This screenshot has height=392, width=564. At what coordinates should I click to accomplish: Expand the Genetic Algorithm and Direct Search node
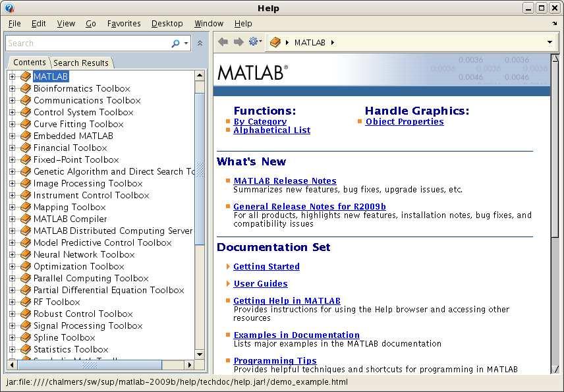(13, 171)
